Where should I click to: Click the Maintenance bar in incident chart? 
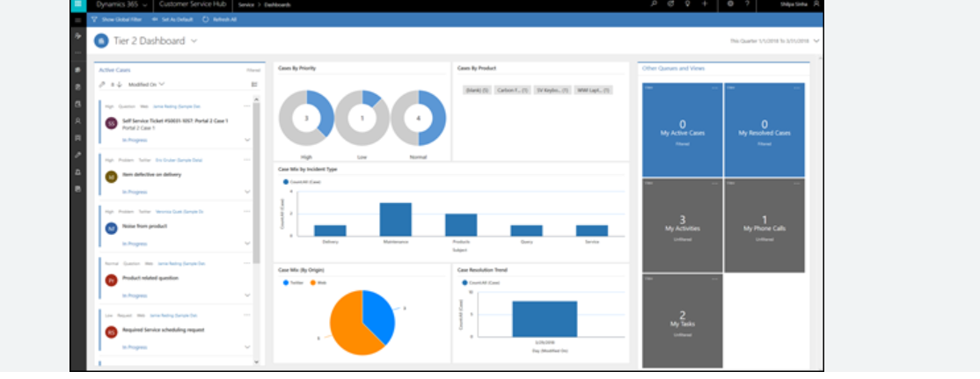click(x=396, y=219)
